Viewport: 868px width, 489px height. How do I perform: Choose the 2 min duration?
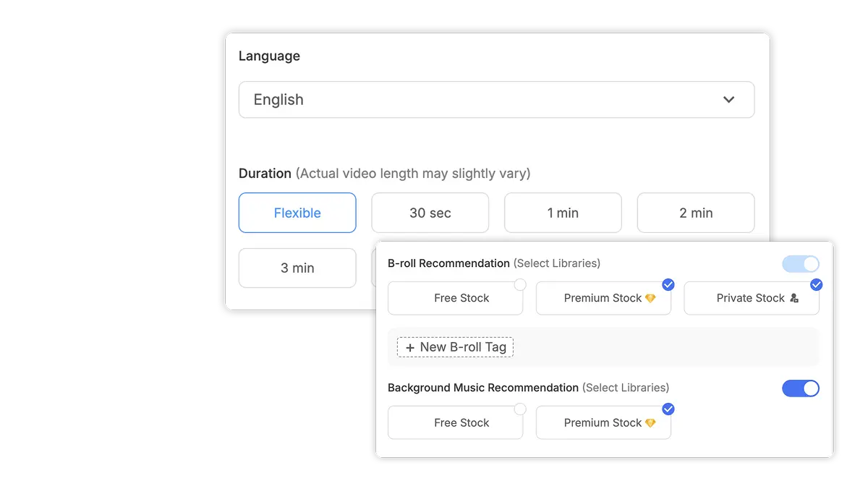tap(695, 213)
